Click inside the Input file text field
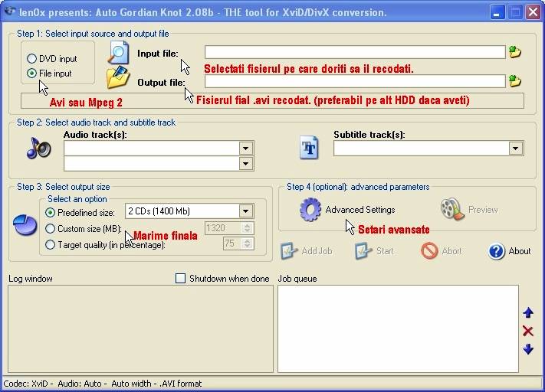The image size is (545, 392). click(x=354, y=52)
